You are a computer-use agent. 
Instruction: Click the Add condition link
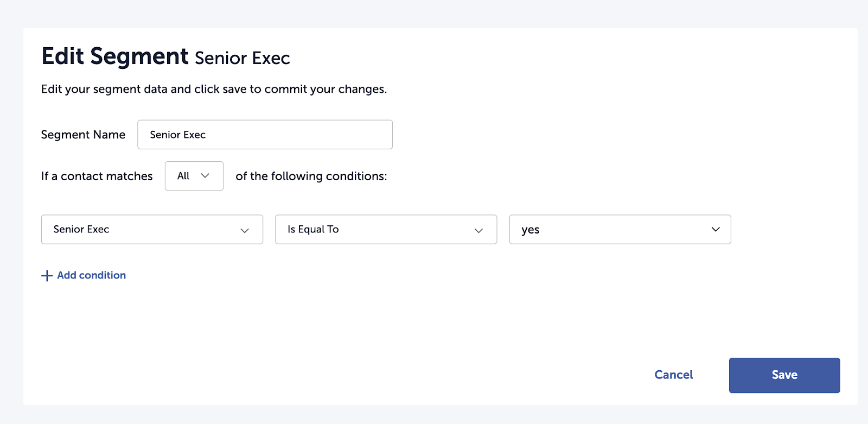tap(91, 275)
